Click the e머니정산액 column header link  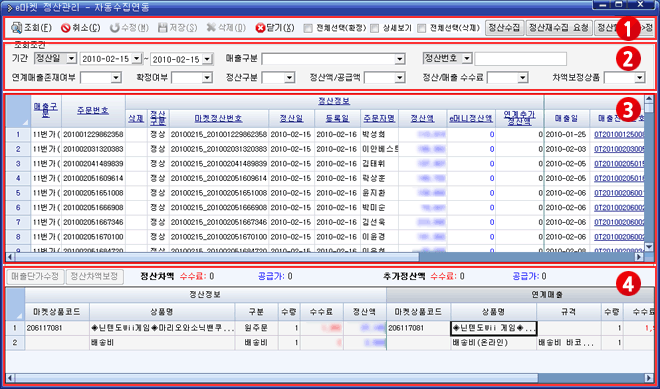point(471,119)
